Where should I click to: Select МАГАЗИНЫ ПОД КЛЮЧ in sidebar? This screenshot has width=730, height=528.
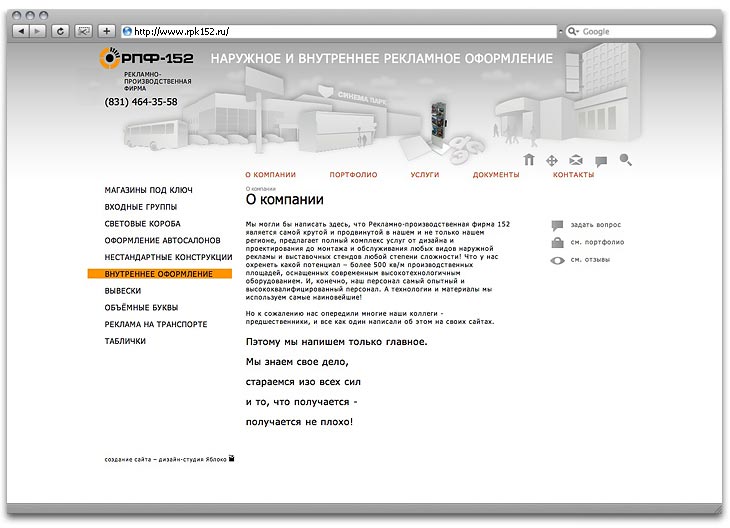(x=148, y=190)
